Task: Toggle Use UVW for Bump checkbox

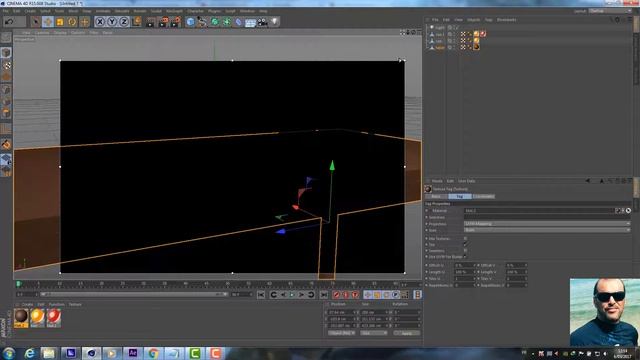Action: pos(466,257)
